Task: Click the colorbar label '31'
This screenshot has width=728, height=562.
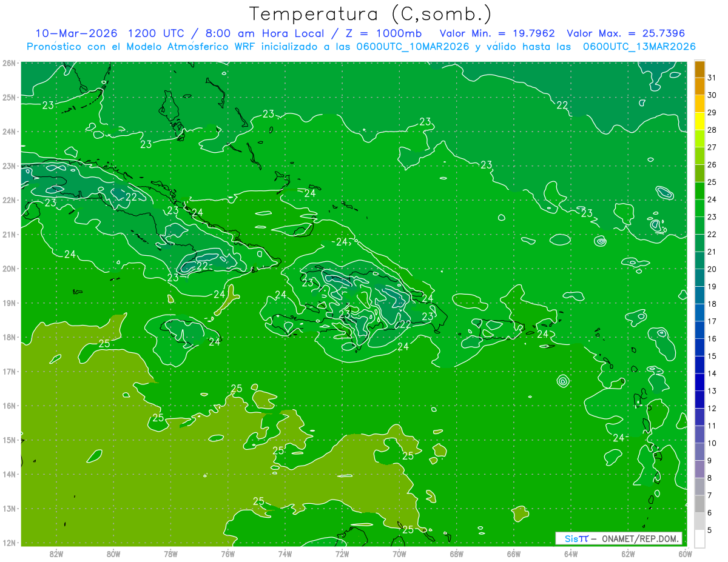Action: [x=712, y=78]
